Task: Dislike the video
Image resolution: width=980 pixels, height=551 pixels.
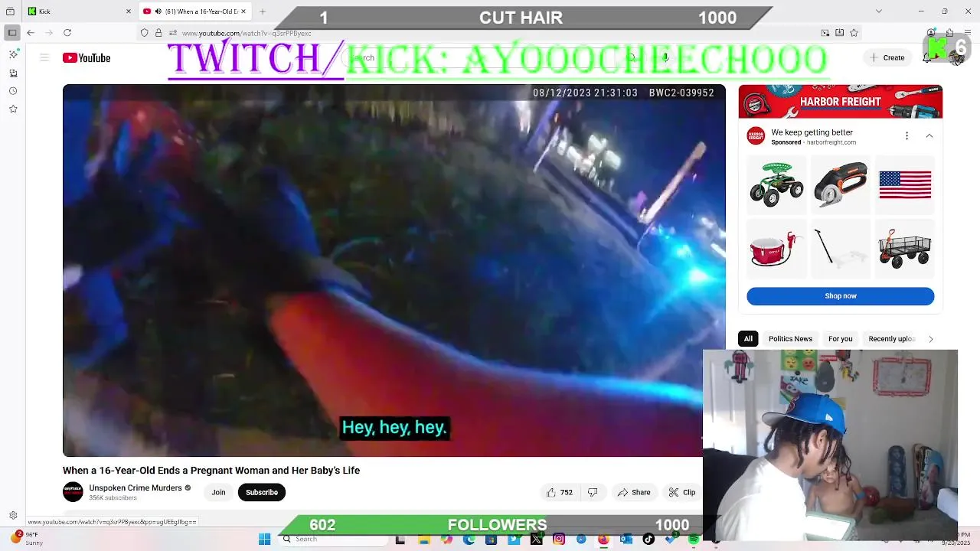Action: (593, 492)
